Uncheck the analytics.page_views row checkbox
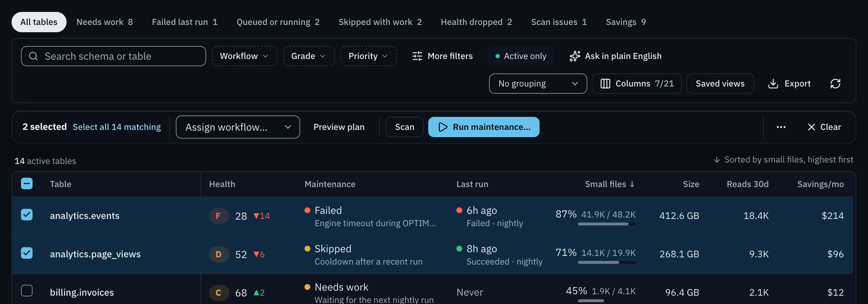Viewport: 868px width, 304px height. (27, 253)
